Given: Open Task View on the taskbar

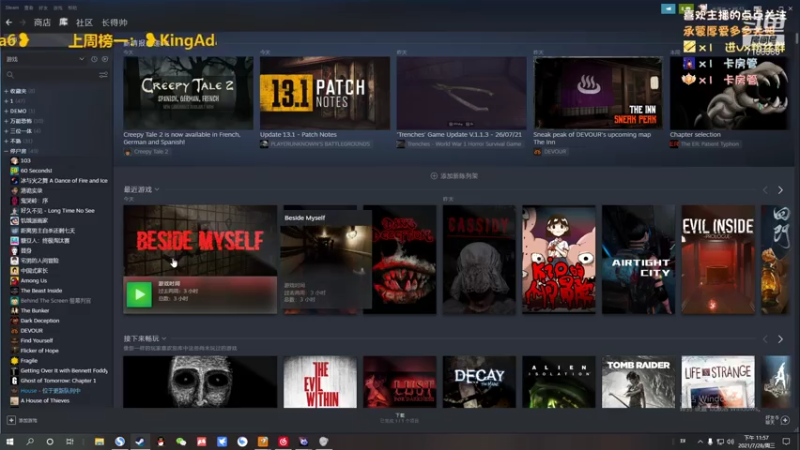Looking at the screenshot, I should 69,441.
